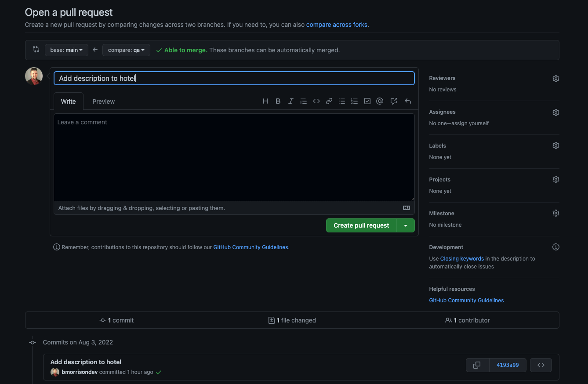Switch to the Write tab
Screen dimensions: 588x384
[x=69, y=101]
